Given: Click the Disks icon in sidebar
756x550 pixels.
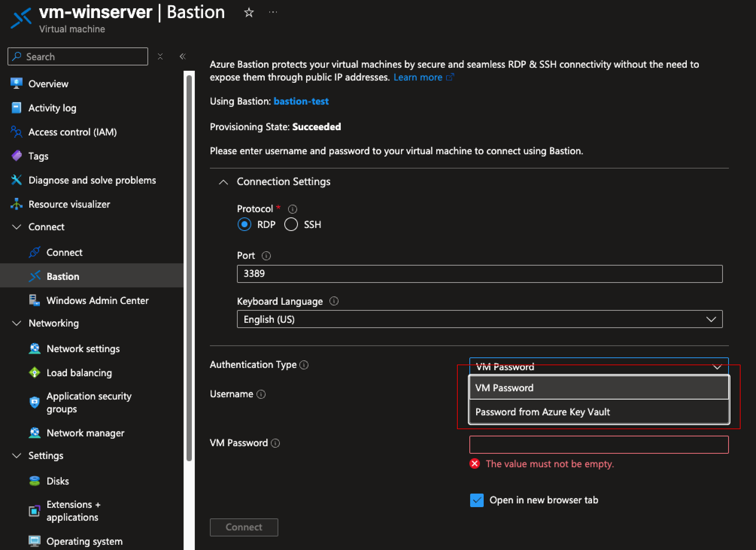Looking at the screenshot, I should 34,481.
